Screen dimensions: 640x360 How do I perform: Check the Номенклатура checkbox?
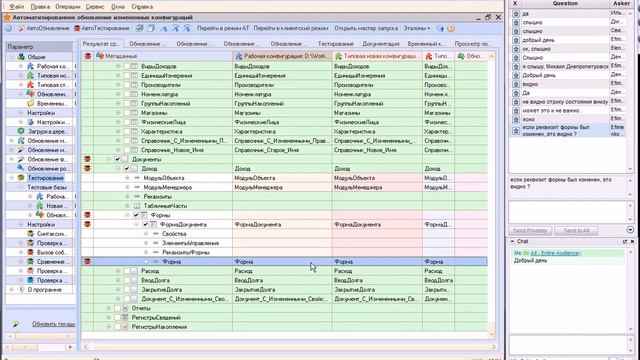(127, 94)
